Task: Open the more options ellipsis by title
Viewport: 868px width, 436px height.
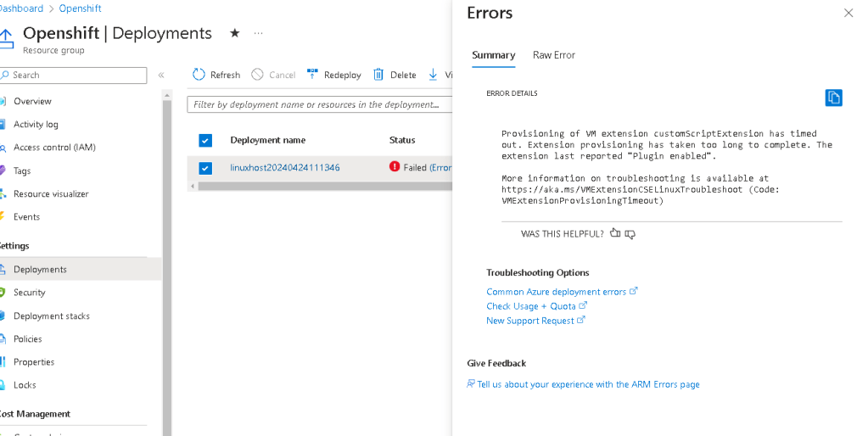Action: pyautogui.click(x=259, y=33)
